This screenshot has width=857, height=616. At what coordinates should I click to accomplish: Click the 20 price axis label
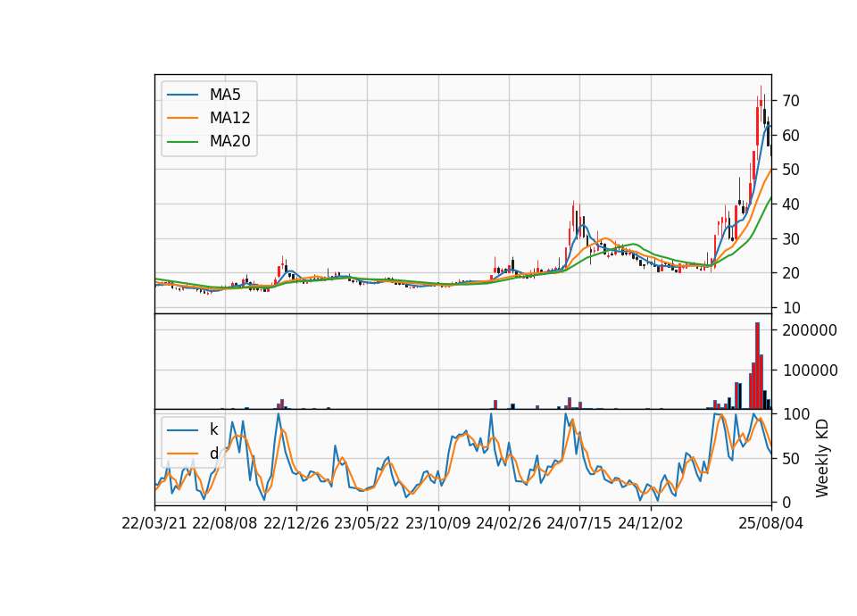click(x=791, y=273)
